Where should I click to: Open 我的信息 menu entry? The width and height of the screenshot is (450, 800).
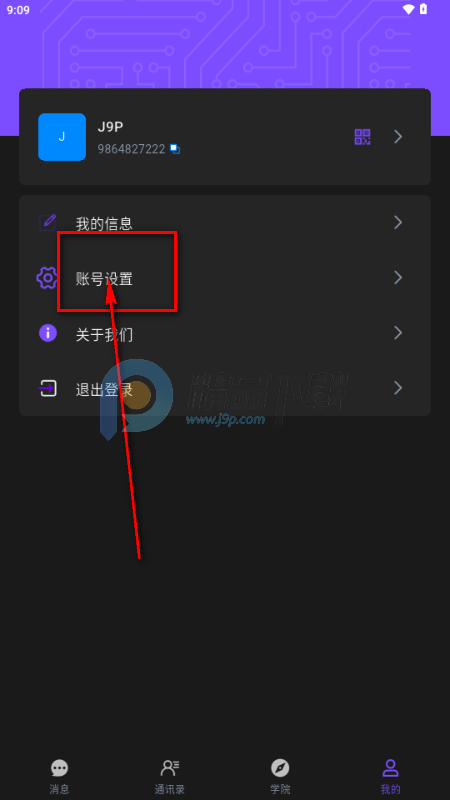(x=225, y=223)
